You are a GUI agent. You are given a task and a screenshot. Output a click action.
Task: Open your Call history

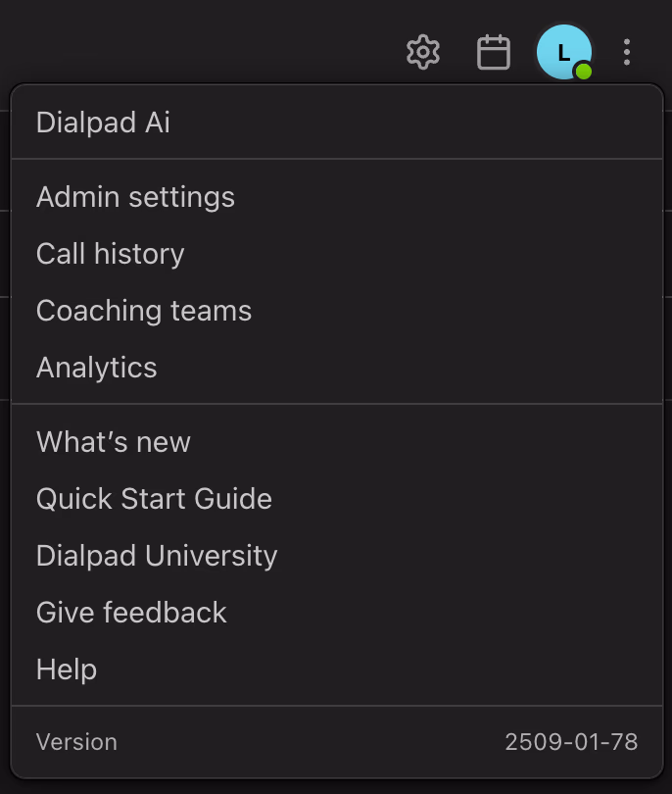click(110, 253)
